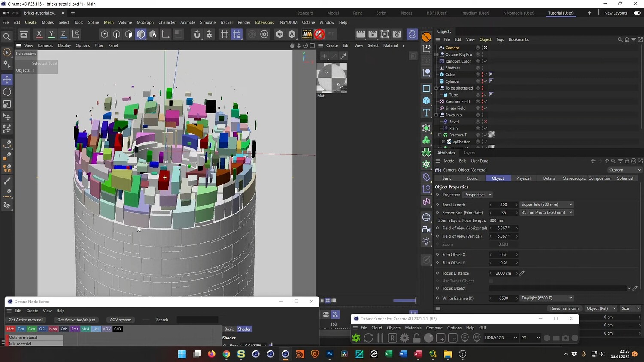
Task: Restart render with the refresh icon
Action: coord(368,338)
